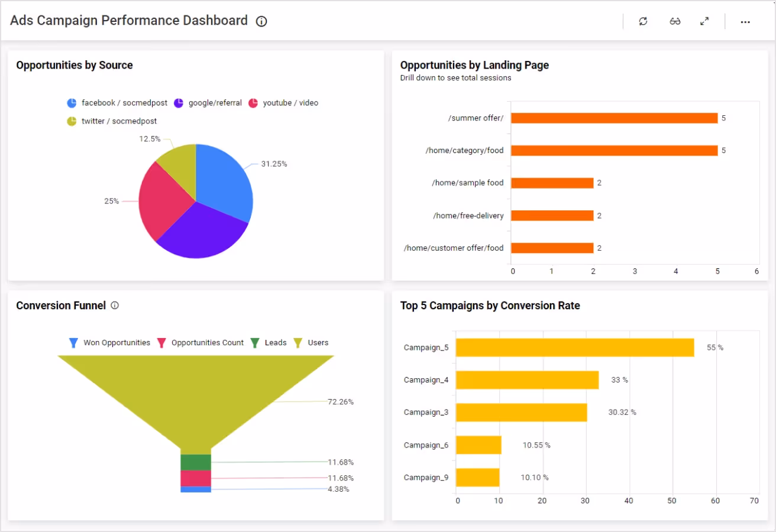Open the more options ellipsis menu

(x=745, y=22)
